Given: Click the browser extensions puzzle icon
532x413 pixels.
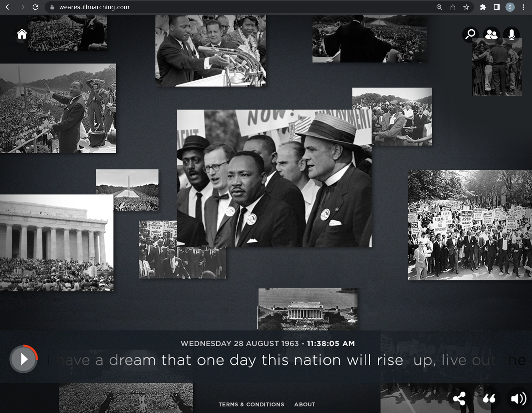Looking at the screenshot, I should (483, 7).
